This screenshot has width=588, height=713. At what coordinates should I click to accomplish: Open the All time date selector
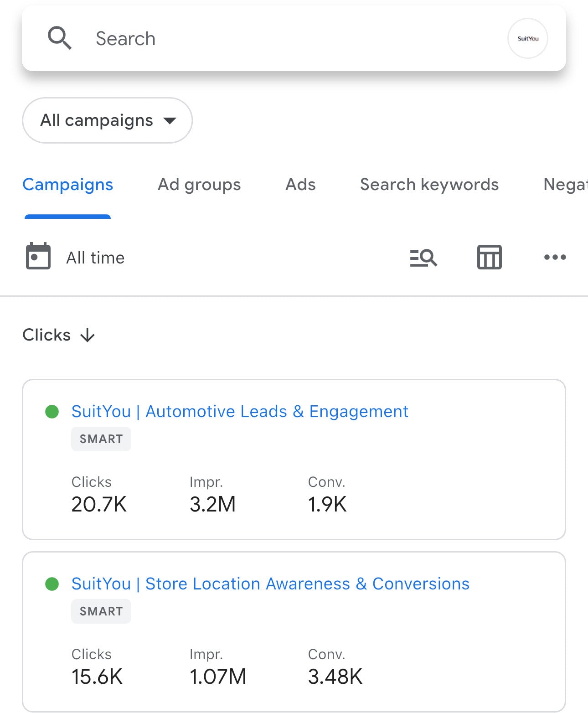[x=95, y=258]
